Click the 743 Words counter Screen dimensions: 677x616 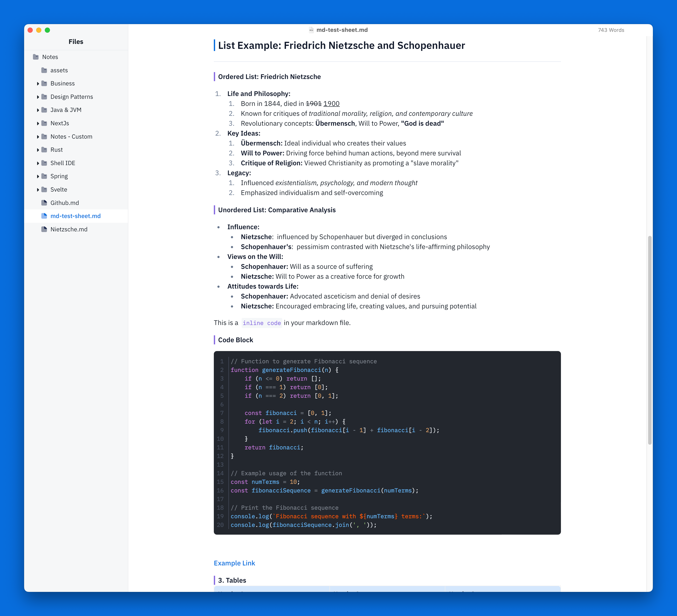click(611, 30)
